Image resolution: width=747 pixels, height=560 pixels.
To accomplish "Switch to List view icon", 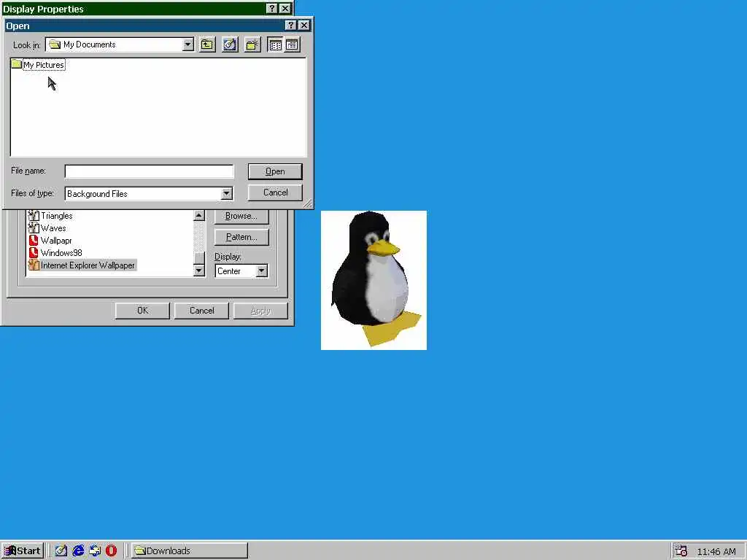I will pyautogui.click(x=275, y=44).
